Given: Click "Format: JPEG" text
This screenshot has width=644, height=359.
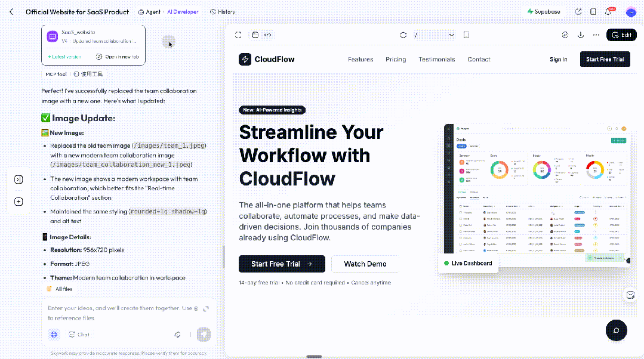Looking at the screenshot, I should (x=70, y=264).
